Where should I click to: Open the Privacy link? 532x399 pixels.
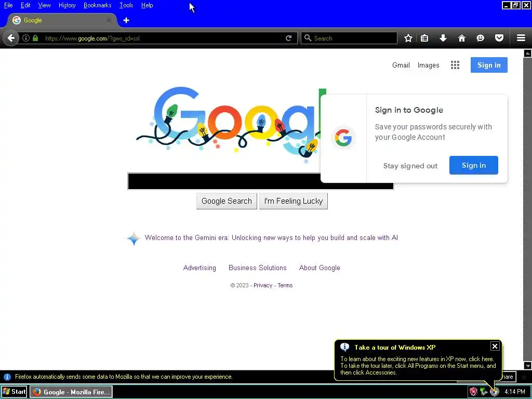[262, 285]
